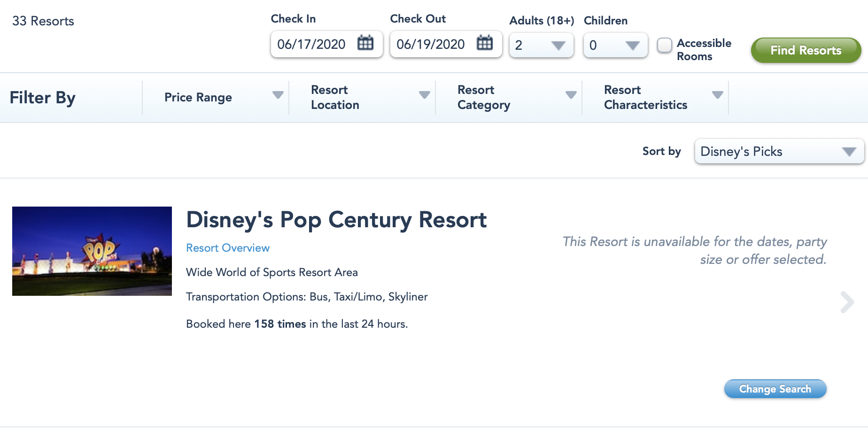Click the Check In date field

(x=312, y=44)
